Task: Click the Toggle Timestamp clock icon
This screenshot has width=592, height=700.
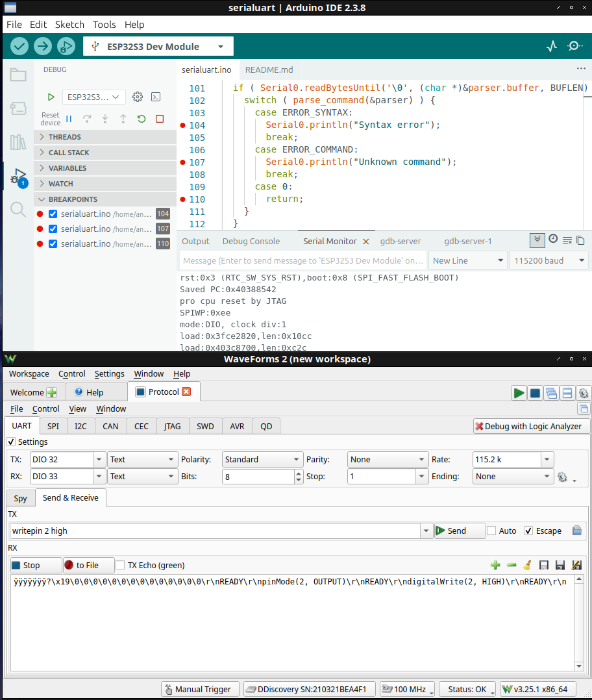Action: (x=553, y=239)
